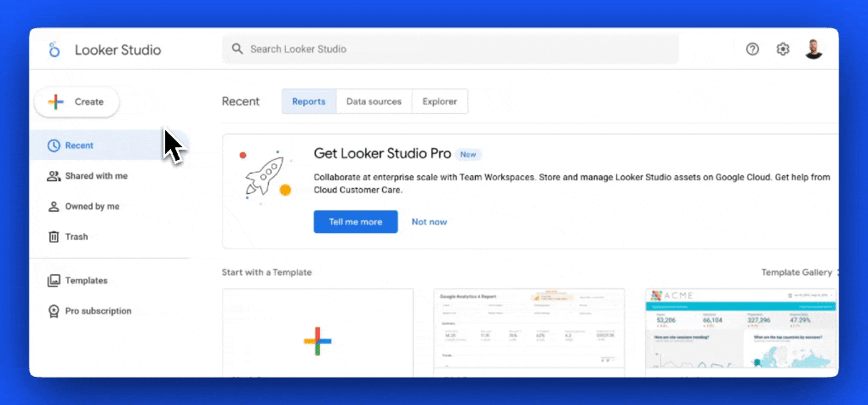Open the ACME template thumbnail
The width and height of the screenshot is (868, 405).
click(741, 333)
